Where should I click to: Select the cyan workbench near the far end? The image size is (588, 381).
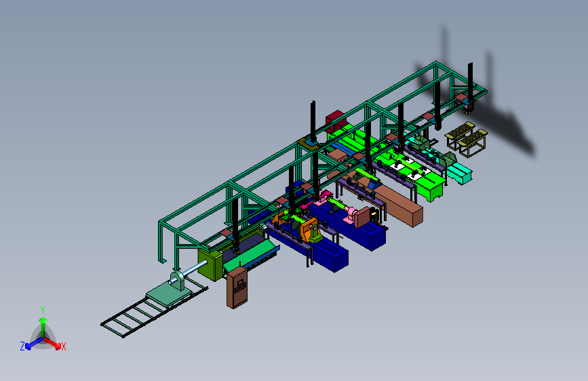pyautogui.click(x=459, y=174)
